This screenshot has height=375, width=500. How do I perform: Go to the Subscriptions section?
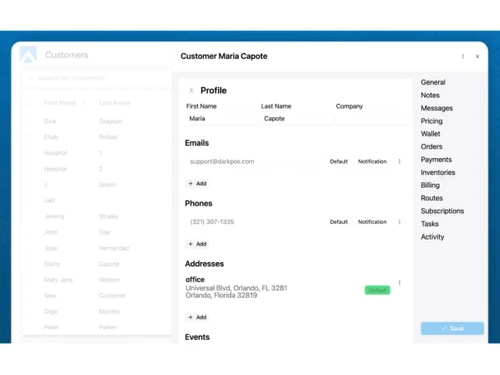(x=442, y=211)
